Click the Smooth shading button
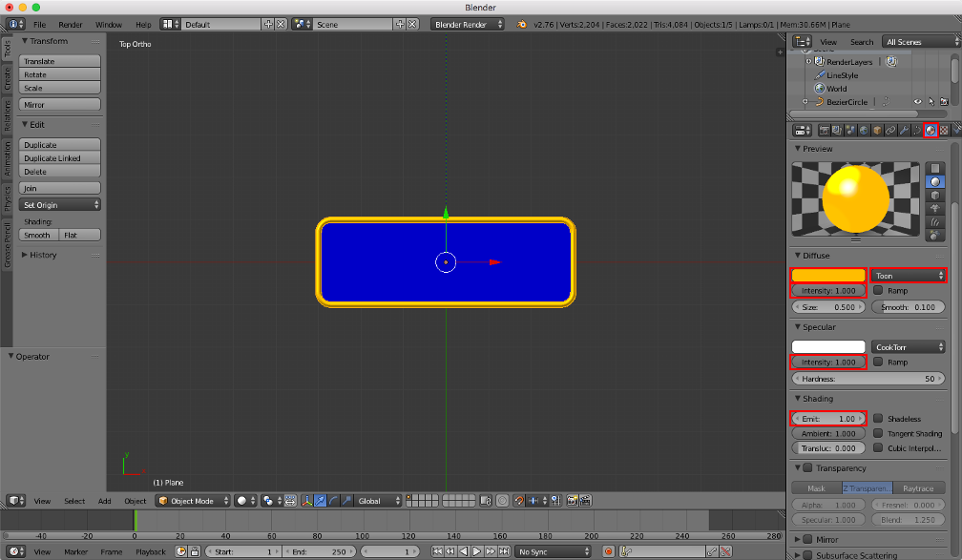The image size is (962, 560). point(38,235)
